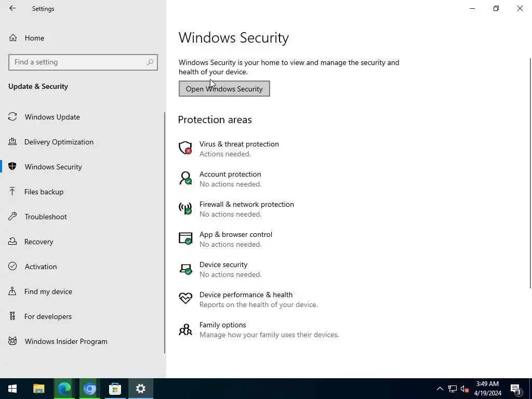Click the sidebar navigation scrollbar
Image resolution: width=532 pixels, height=399 pixels.
pyautogui.click(x=165, y=232)
